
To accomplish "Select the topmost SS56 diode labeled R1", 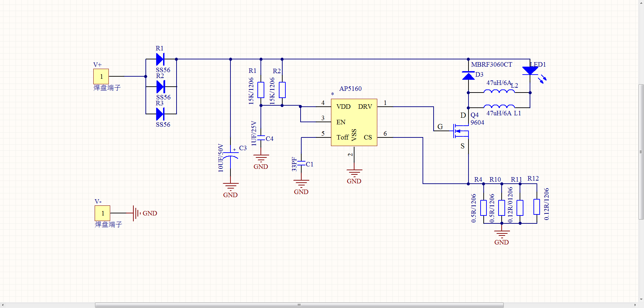I will tap(160, 59).
